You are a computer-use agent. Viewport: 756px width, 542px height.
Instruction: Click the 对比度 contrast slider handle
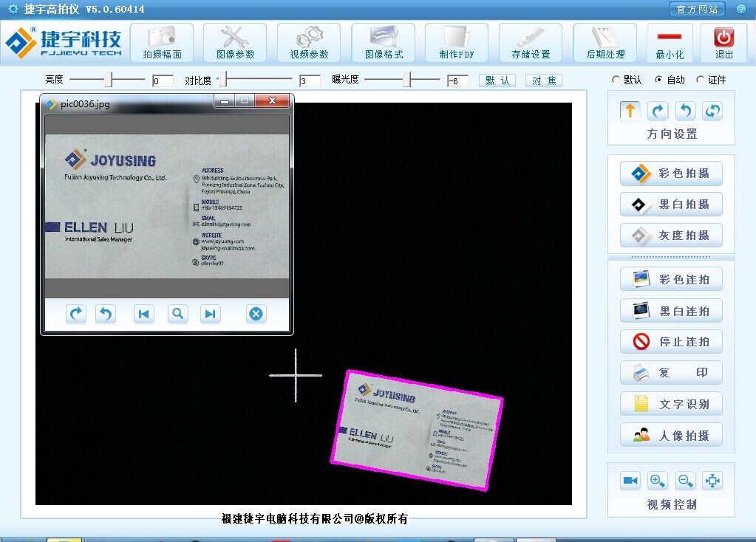click(223, 79)
